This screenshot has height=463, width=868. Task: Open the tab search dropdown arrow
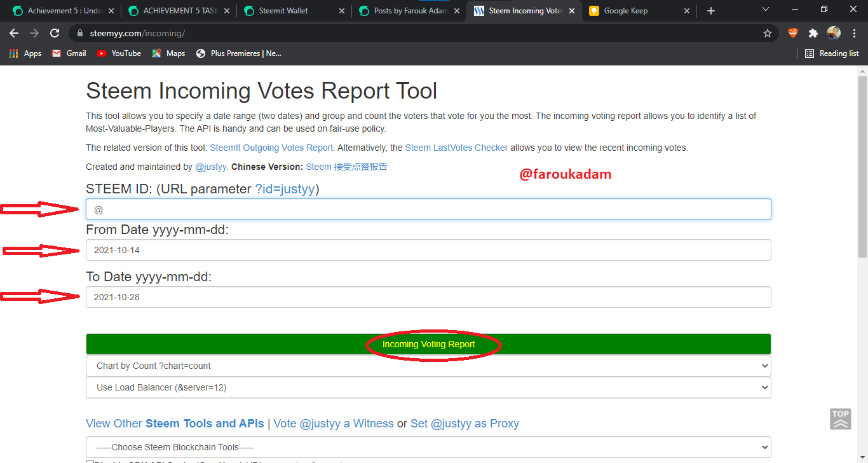tap(765, 10)
